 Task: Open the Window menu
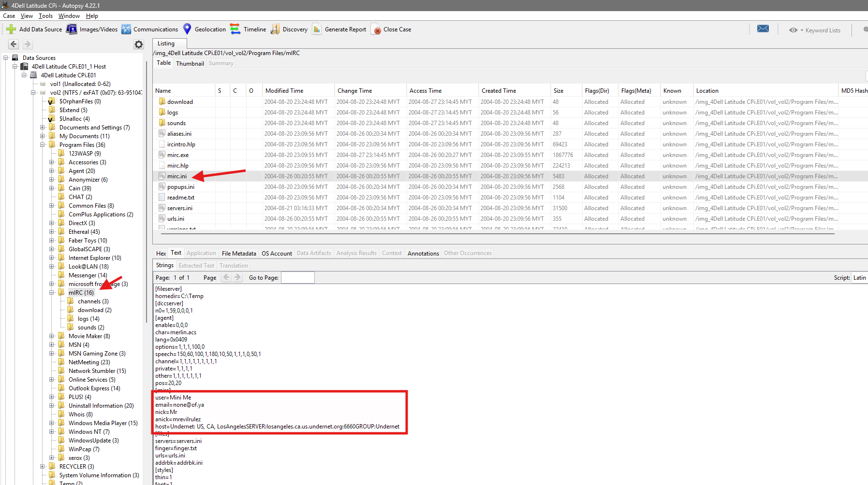[69, 16]
